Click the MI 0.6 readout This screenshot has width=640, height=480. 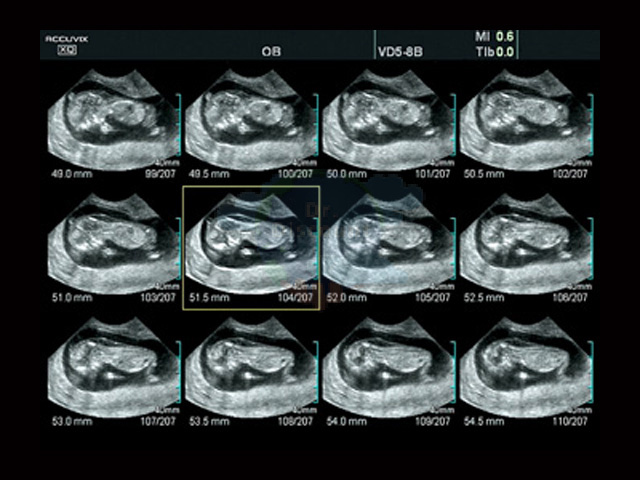point(494,37)
